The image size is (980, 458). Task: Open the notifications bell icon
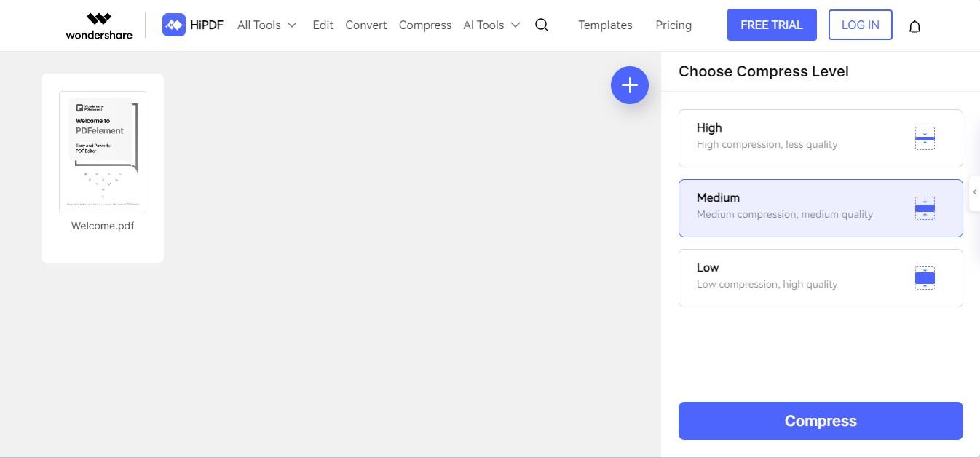[914, 27]
